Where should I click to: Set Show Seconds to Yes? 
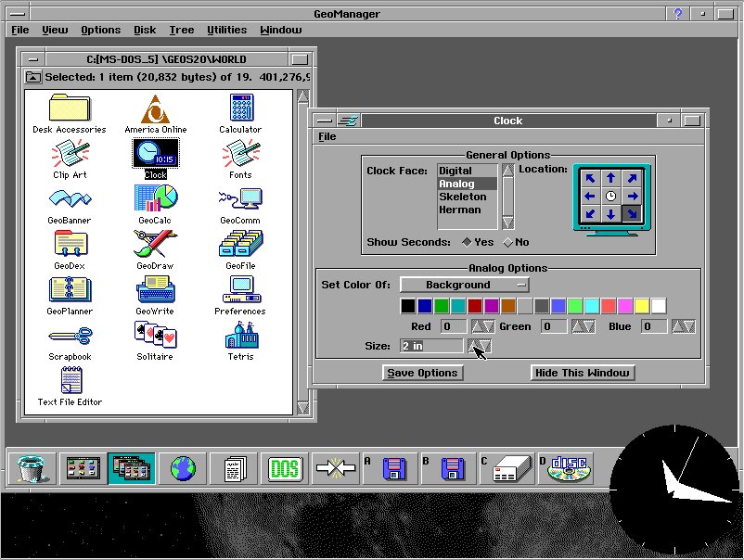(478, 242)
